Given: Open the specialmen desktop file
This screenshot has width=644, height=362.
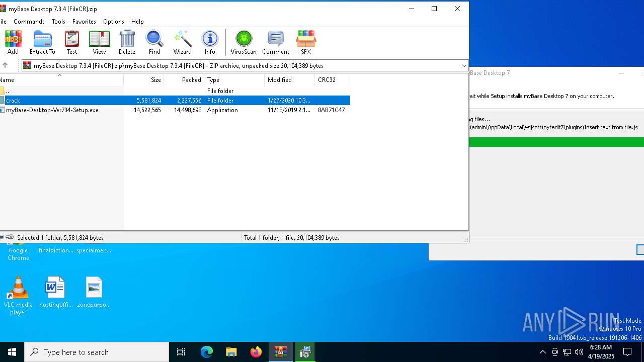Looking at the screenshot, I should 94,250.
